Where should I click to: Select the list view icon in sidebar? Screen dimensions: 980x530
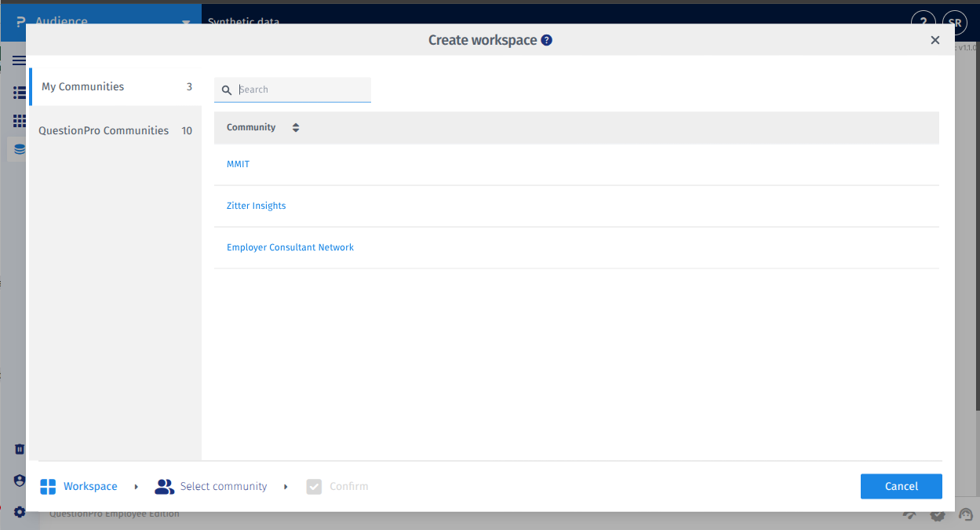[x=20, y=93]
